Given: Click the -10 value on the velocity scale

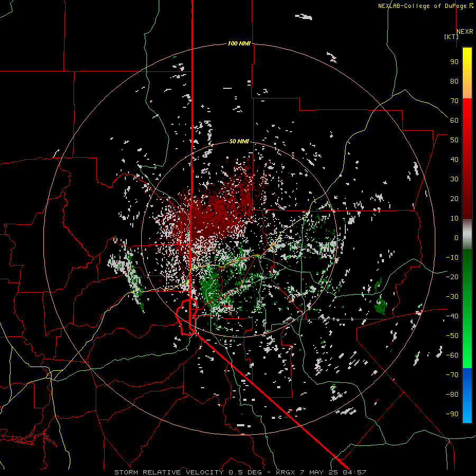Looking at the screenshot, I should [x=452, y=258].
